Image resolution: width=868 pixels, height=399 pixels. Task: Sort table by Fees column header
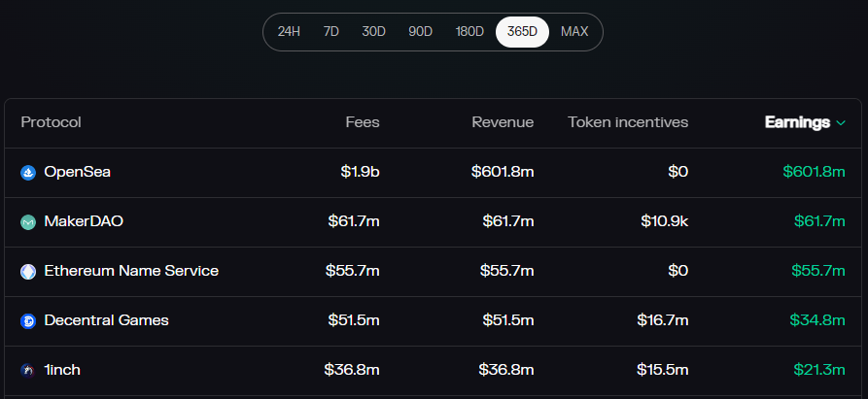coord(363,122)
